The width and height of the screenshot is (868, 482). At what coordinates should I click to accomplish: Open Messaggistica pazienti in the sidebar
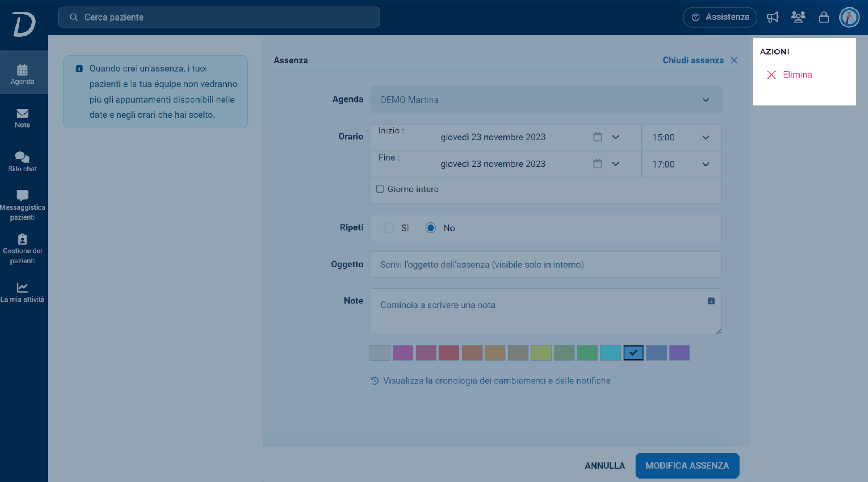(x=22, y=205)
